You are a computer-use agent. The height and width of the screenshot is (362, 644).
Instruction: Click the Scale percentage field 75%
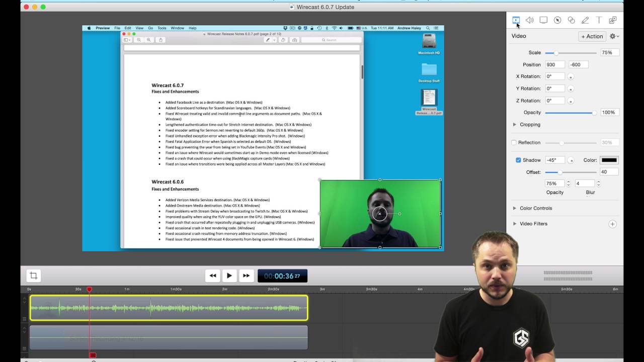[610, 53]
